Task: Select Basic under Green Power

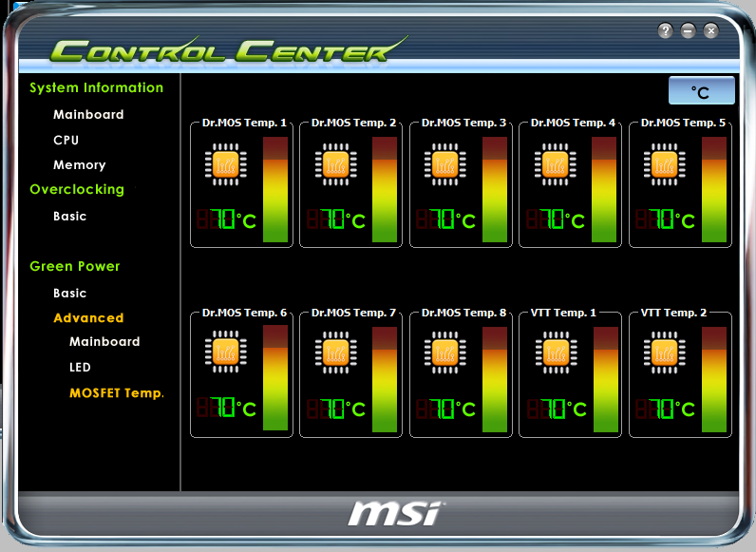Action: coord(70,294)
